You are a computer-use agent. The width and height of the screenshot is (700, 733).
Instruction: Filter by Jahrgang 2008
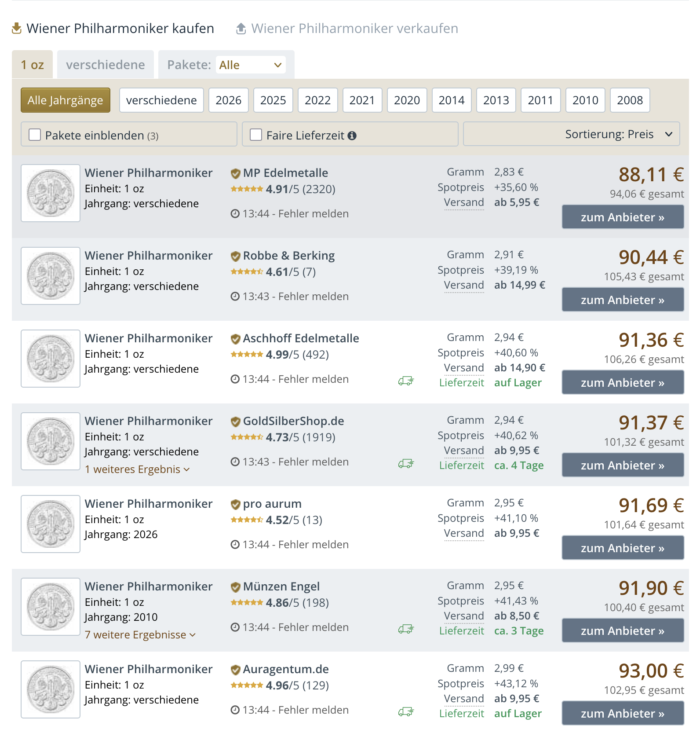[x=630, y=100]
